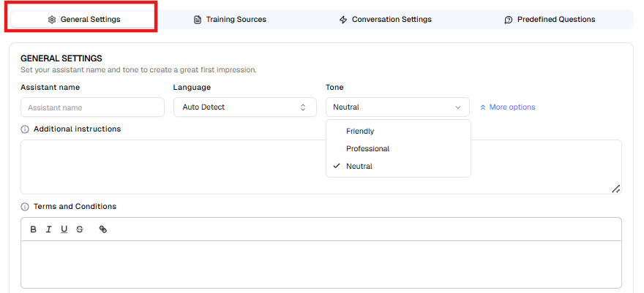This screenshot has height=293, width=644.
Task: Toggle bold formatting in Terms editor
Action: pos(34,229)
